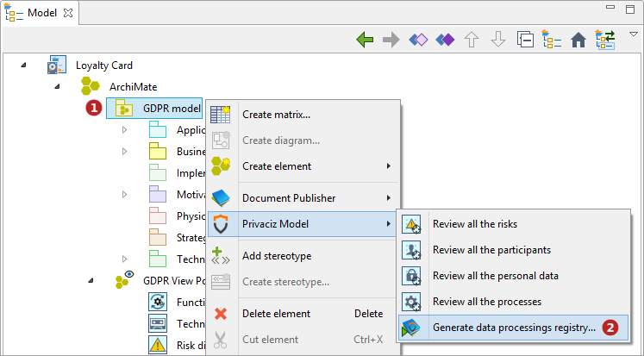Click the tree structure toolbar icon
Screen dimensions: 644x356
(x=552, y=40)
